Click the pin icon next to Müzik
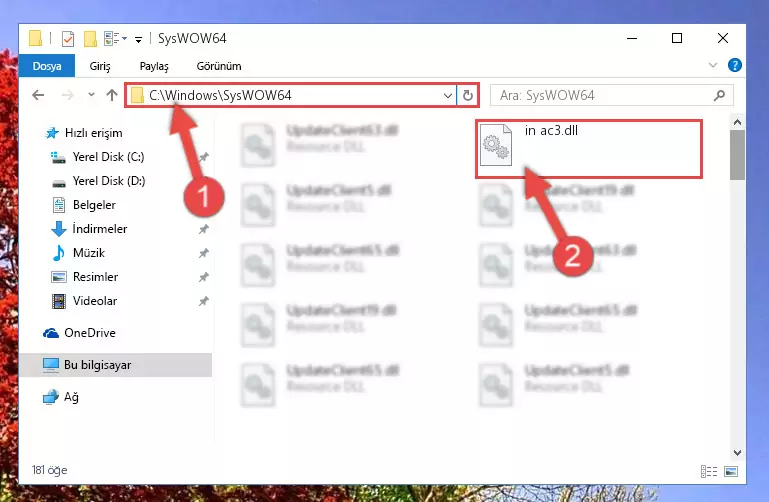 [204, 253]
